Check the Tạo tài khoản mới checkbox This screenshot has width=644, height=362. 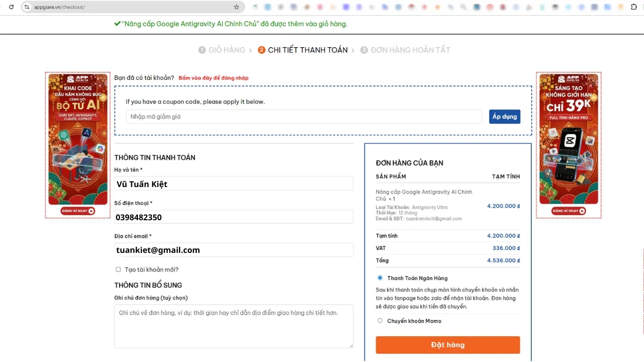pyautogui.click(x=118, y=269)
